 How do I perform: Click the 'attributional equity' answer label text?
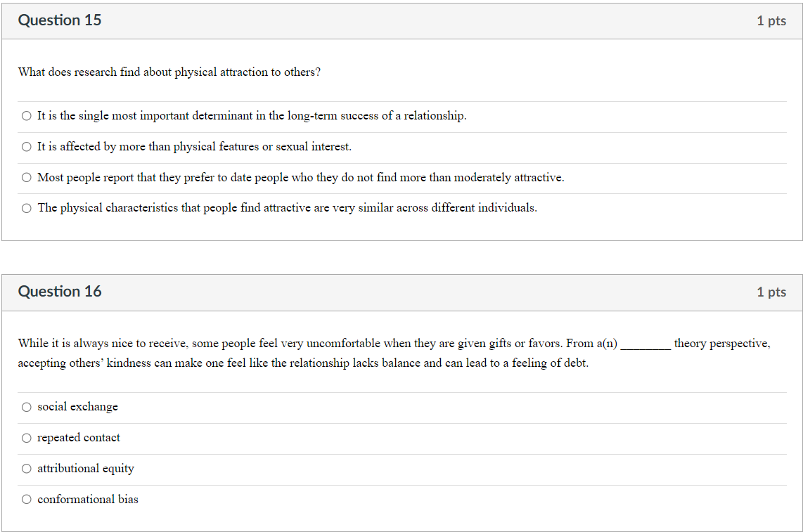click(86, 469)
